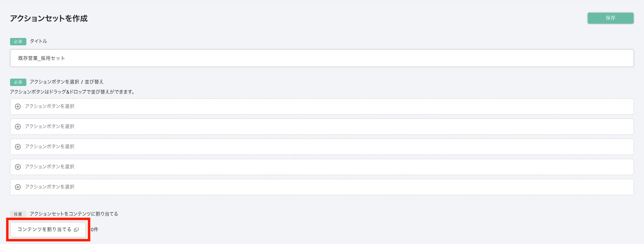644x244 pixels.
Task: Click the plus icon in the fourth action slot
Action: pos(18,167)
